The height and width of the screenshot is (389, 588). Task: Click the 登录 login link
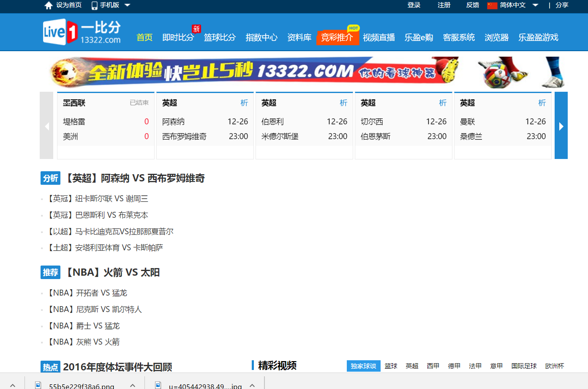coord(414,6)
